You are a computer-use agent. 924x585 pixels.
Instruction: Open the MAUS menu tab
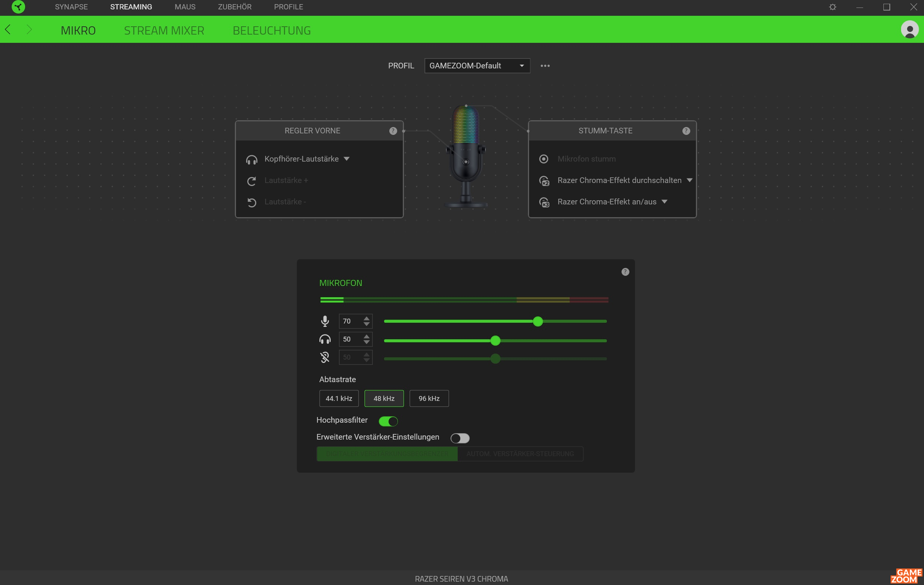click(185, 7)
